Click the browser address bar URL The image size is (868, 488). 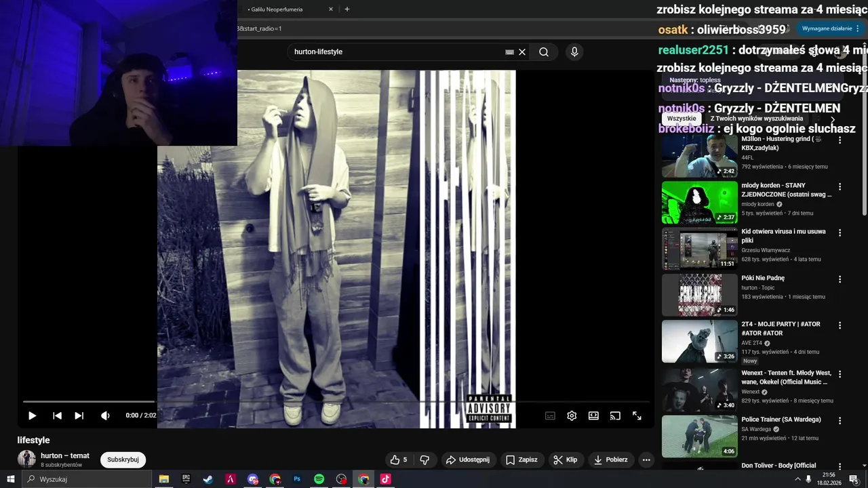click(260, 28)
